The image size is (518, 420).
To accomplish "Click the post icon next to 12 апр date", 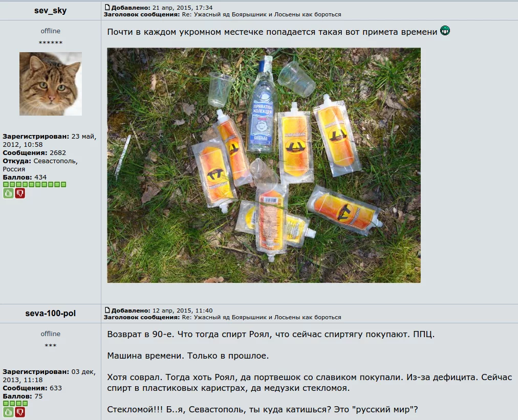I will [107, 310].
